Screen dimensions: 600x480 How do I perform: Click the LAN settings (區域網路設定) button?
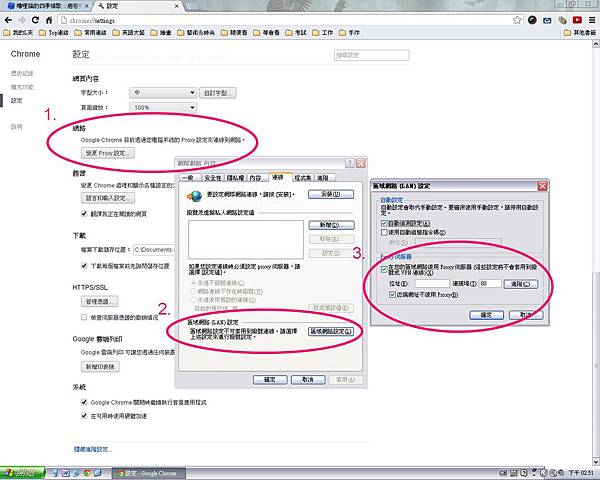pos(331,331)
